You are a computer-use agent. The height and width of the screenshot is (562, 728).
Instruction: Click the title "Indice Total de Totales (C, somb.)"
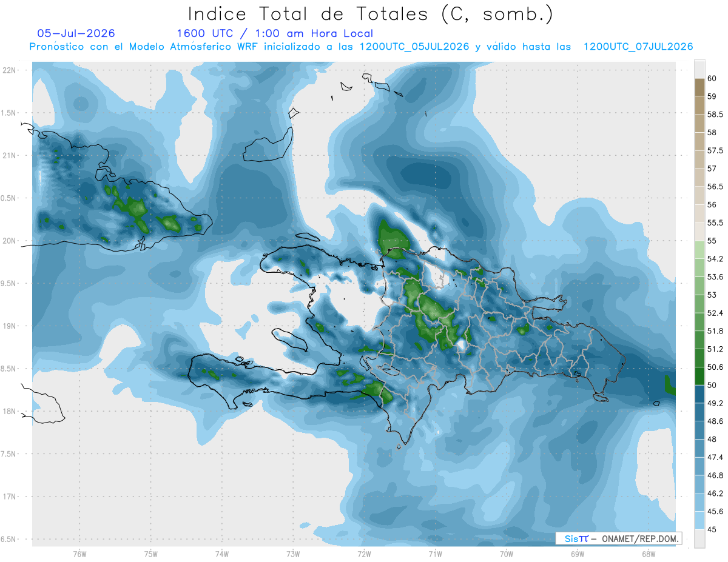[370, 14]
